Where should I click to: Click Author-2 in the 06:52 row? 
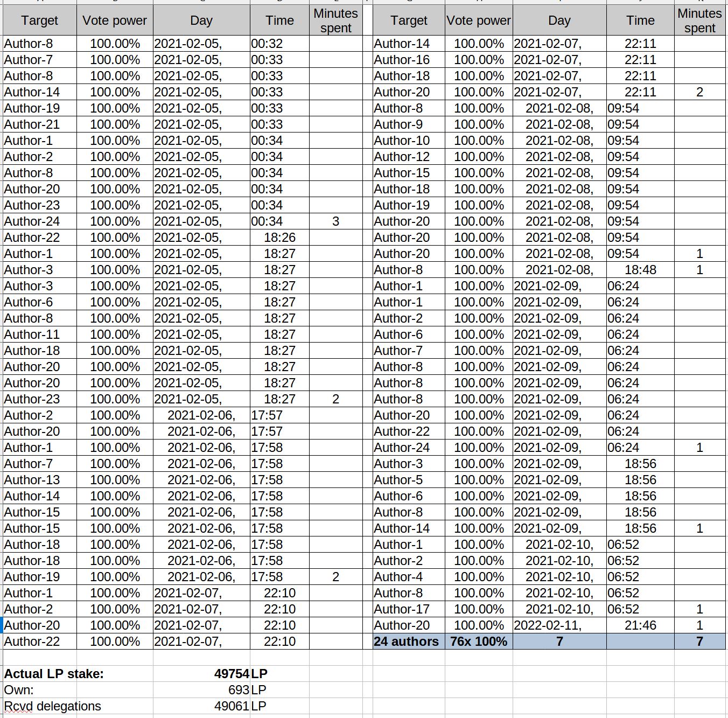pos(409,561)
